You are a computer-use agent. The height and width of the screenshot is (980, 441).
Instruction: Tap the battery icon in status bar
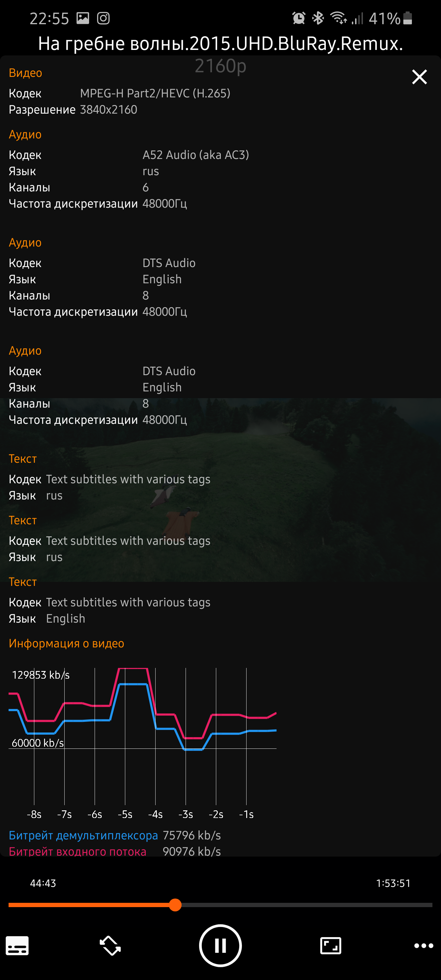coord(408,18)
